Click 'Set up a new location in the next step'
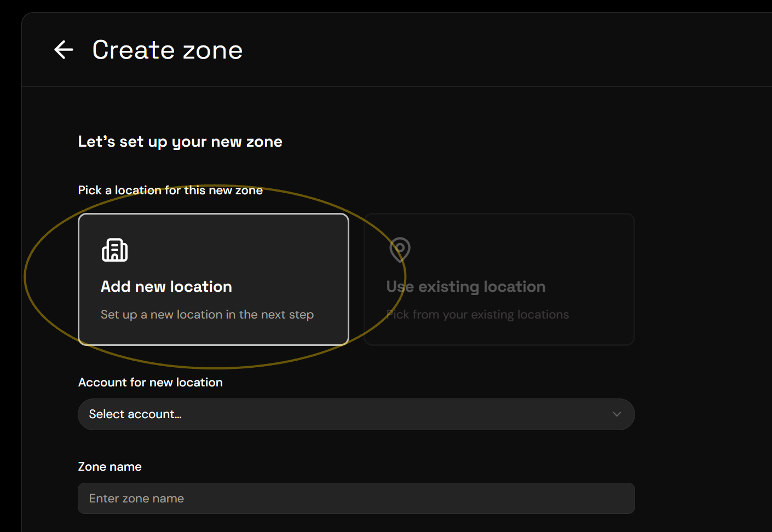The height and width of the screenshot is (532, 772). click(x=207, y=315)
